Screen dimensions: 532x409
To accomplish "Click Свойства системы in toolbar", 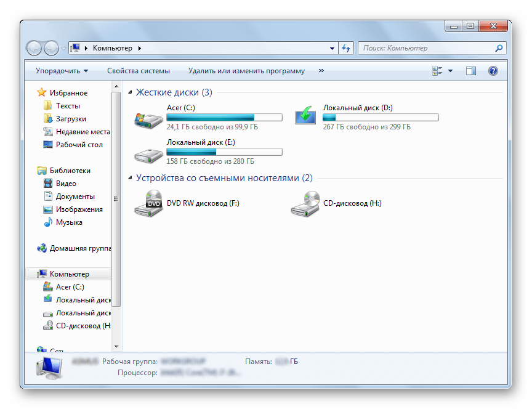I will [x=139, y=71].
